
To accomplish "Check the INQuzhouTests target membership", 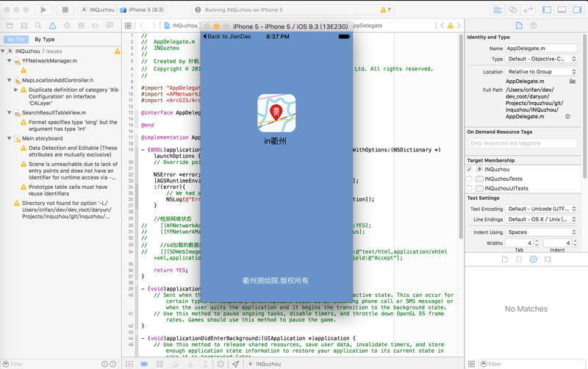I will (470, 179).
